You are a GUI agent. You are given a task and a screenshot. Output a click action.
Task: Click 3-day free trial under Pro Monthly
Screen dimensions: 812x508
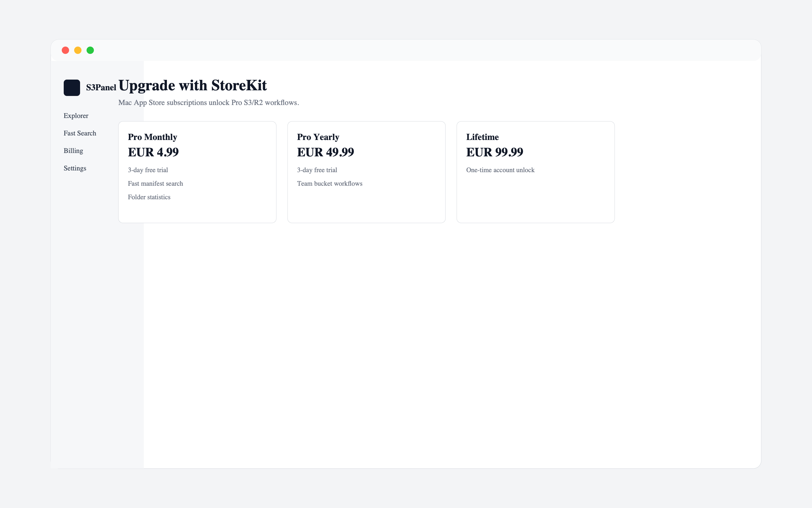pyautogui.click(x=148, y=170)
